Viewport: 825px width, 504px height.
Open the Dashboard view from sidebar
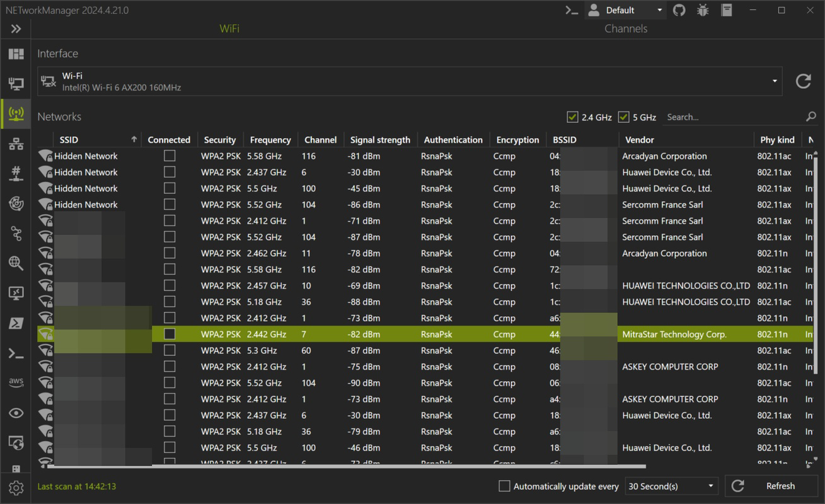coord(16,54)
